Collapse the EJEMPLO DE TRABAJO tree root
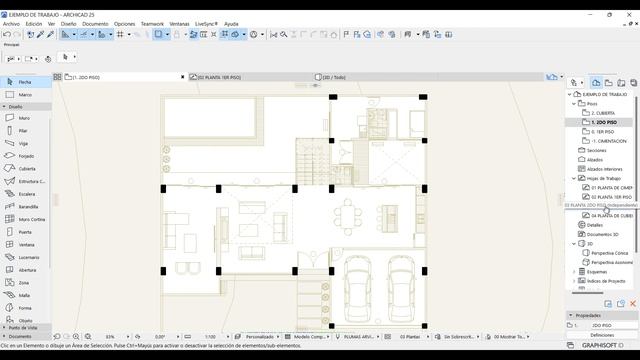 (x=569, y=94)
